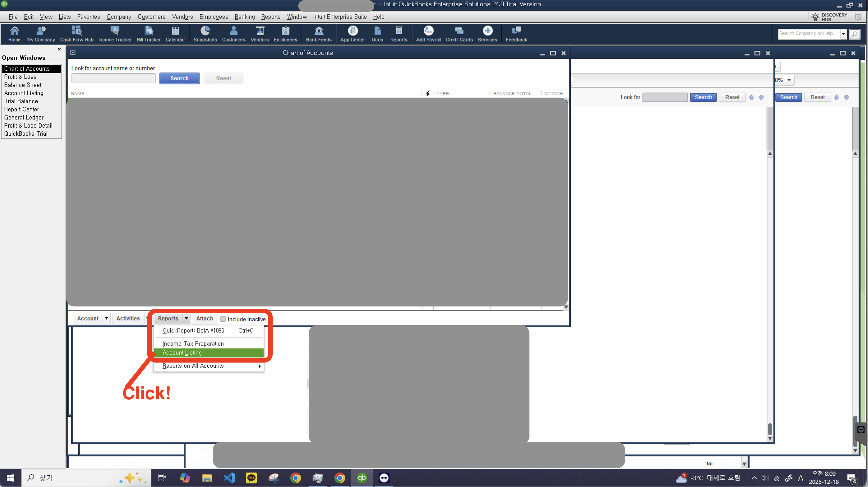Open the Docs center
The width and height of the screenshot is (868, 487).
click(377, 34)
